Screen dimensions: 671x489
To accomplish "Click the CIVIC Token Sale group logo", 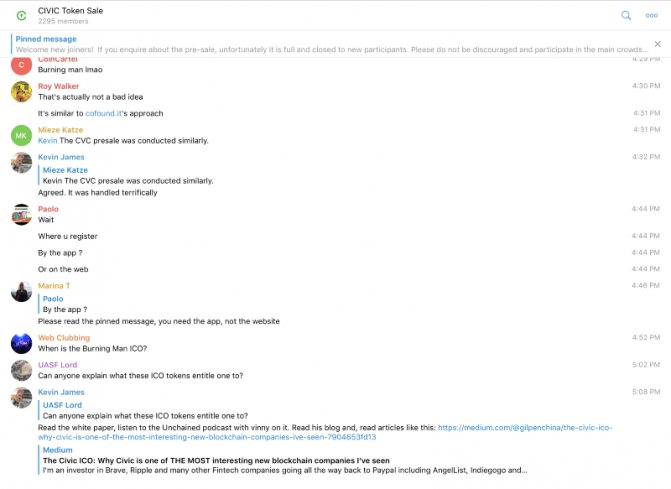I will (x=21, y=15).
